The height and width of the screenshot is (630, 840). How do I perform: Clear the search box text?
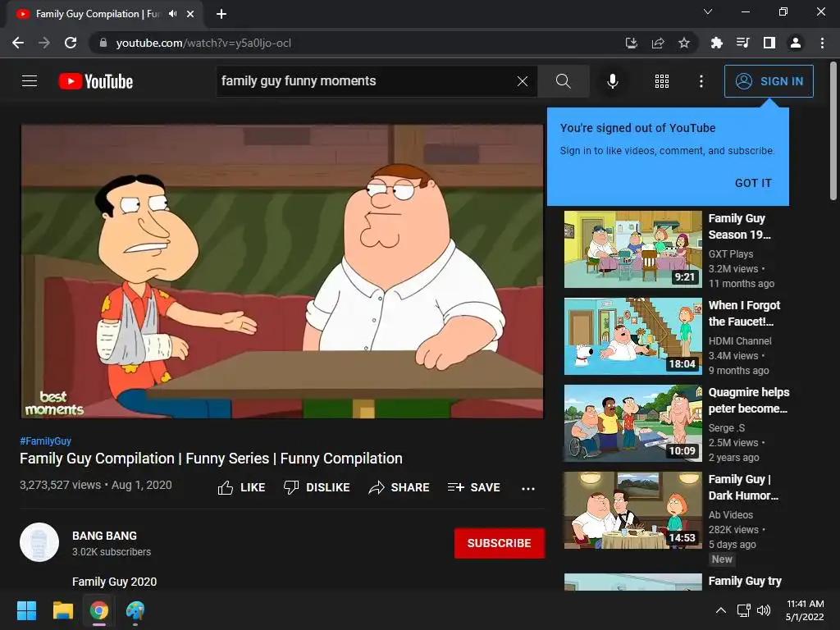[x=523, y=81]
